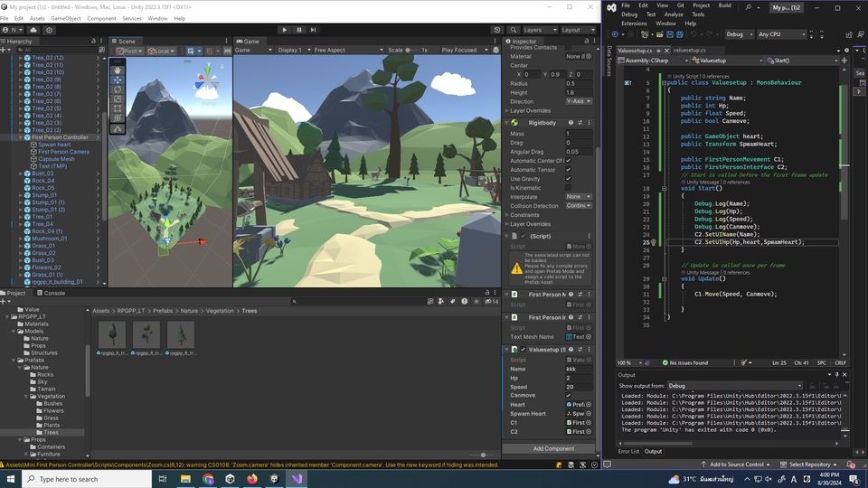Click the Add Component button
868x488 pixels.
(x=552, y=448)
